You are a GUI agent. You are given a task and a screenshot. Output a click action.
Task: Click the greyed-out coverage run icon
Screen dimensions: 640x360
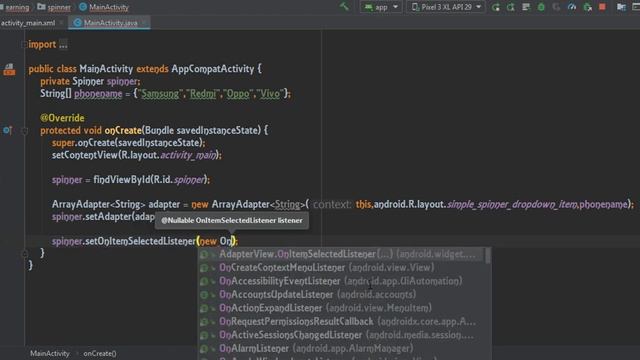556,7
